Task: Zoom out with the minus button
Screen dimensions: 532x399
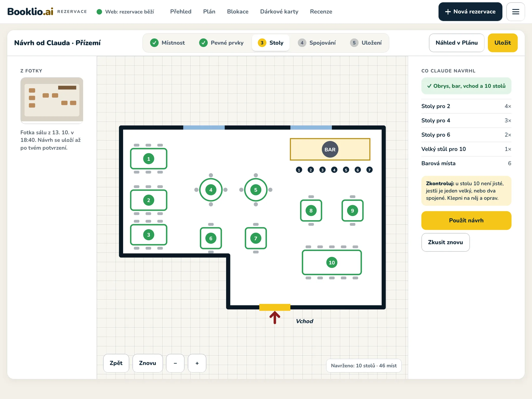Action: pyautogui.click(x=175, y=363)
